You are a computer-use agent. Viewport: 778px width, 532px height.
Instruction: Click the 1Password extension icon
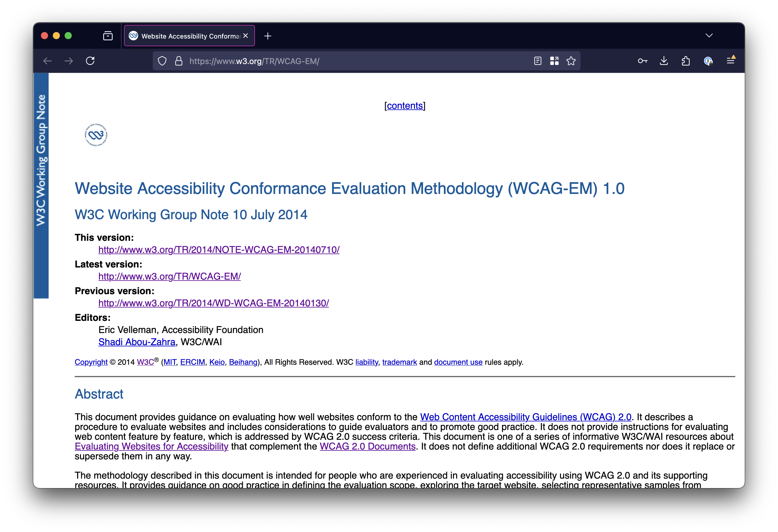[x=708, y=60]
